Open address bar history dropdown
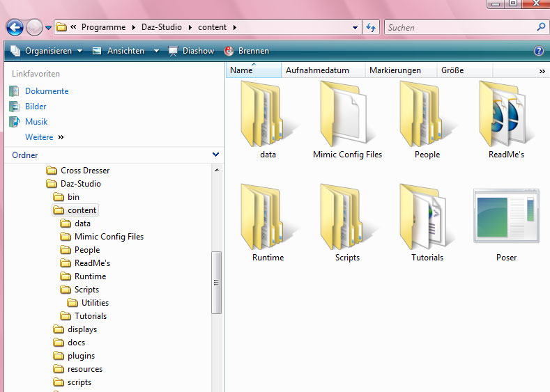550x392 pixels. click(x=355, y=27)
